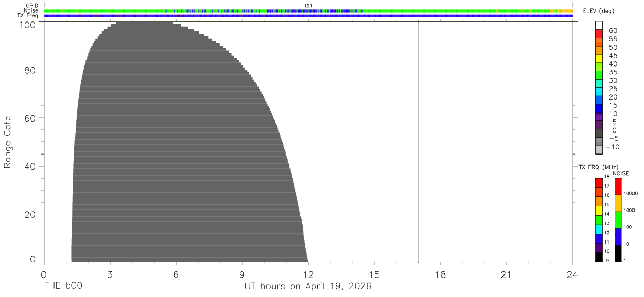Click the x-axis tick label '21'
The height and width of the screenshot is (297, 644).
pos(507,274)
